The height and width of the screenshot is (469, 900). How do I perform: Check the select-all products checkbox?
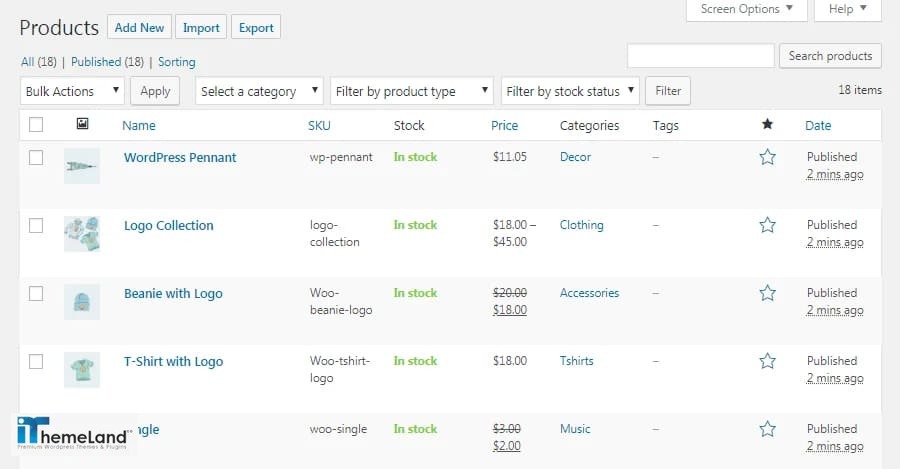click(36, 125)
